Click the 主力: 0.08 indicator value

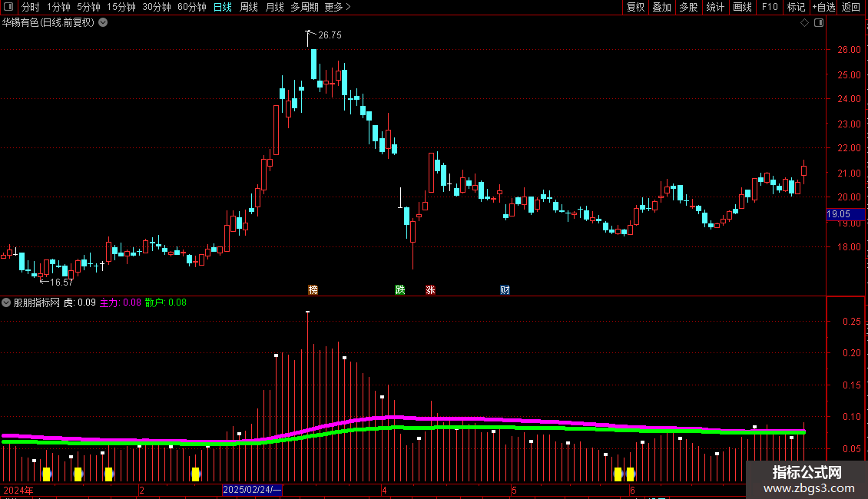click(120, 302)
